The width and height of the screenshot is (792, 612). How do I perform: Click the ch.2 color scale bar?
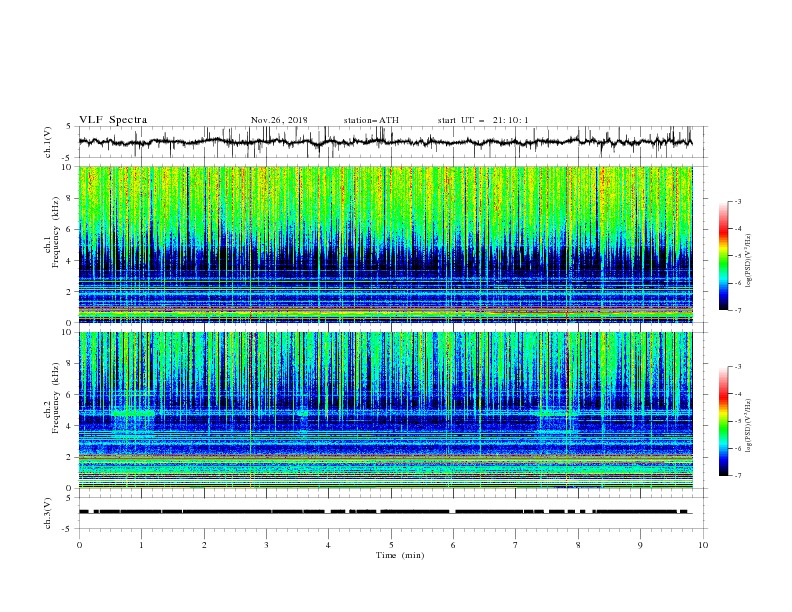(x=723, y=421)
